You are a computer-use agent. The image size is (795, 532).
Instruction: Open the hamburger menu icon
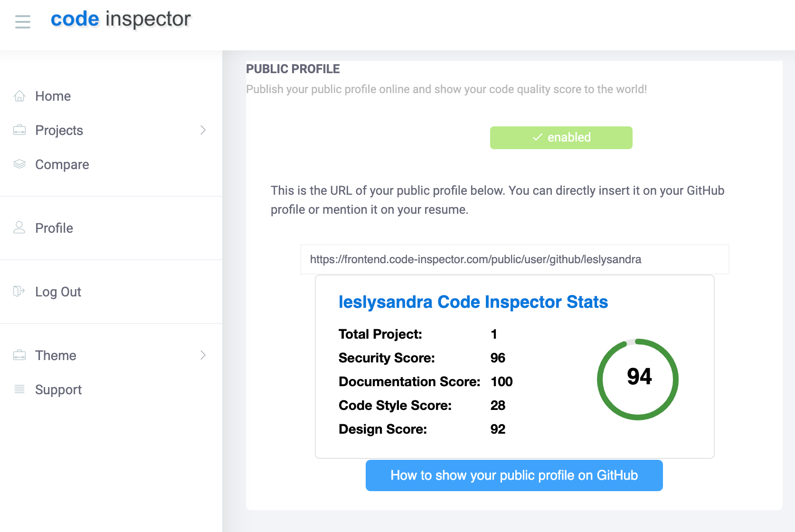click(23, 22)
